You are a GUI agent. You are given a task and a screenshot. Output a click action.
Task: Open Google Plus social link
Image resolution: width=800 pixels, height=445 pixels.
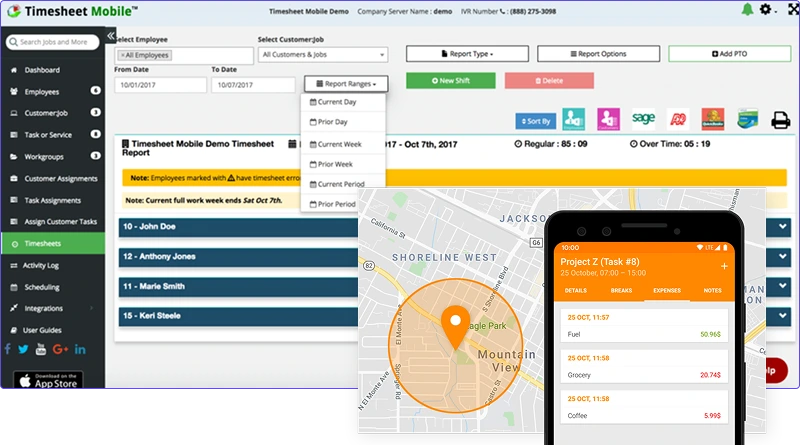(x=60, y=349)
